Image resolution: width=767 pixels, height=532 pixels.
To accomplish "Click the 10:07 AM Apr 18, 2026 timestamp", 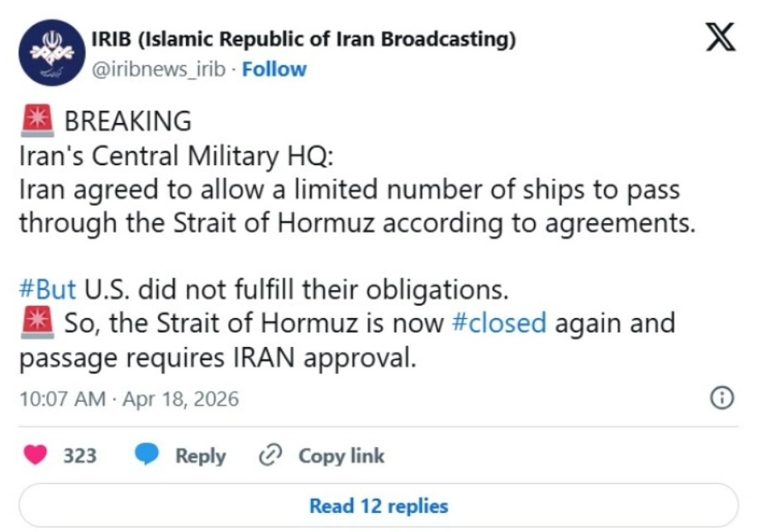I will click(129, 400).
